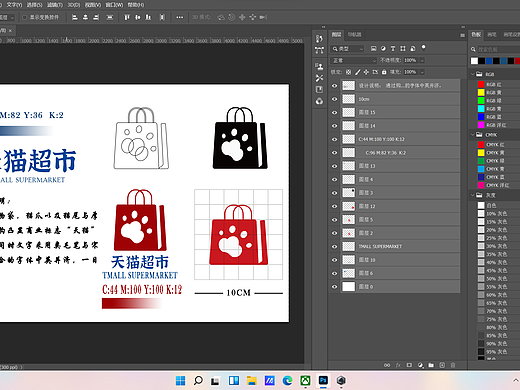Open the 滤镜(T) menu
Viewport: 520px width, 390px height.
[x=55, y=5]
